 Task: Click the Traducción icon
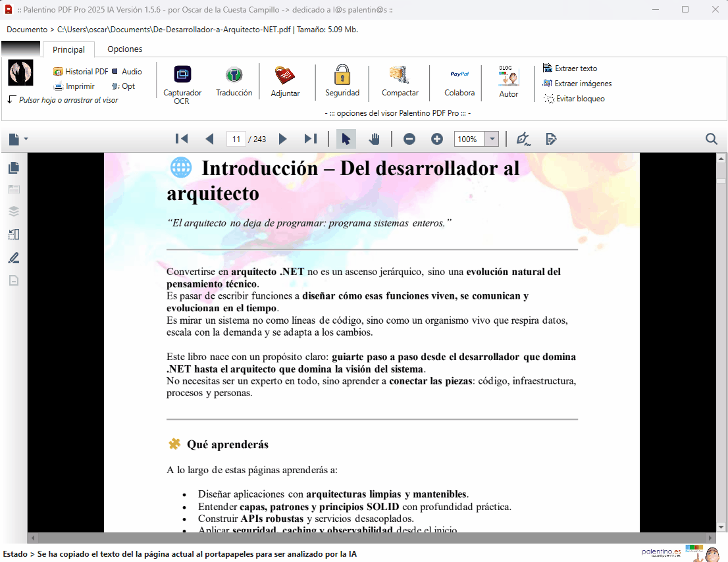234,74
